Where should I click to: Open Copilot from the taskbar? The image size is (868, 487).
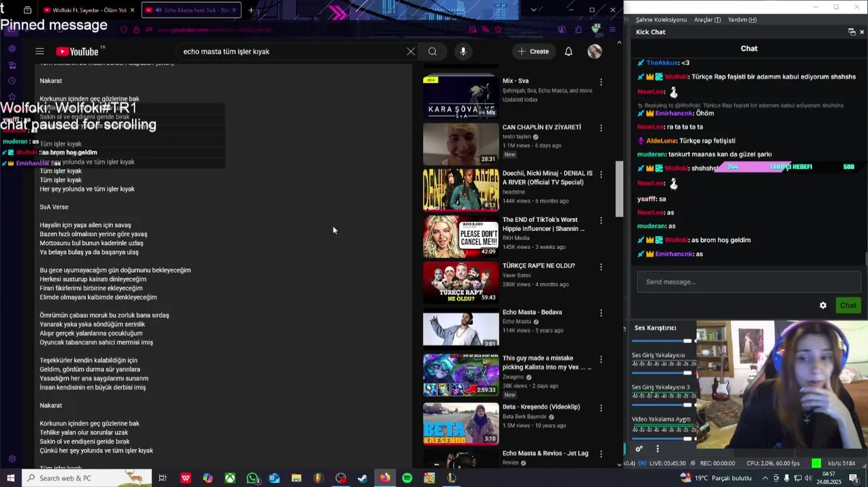pyautogui.click(x=208, y=478)
